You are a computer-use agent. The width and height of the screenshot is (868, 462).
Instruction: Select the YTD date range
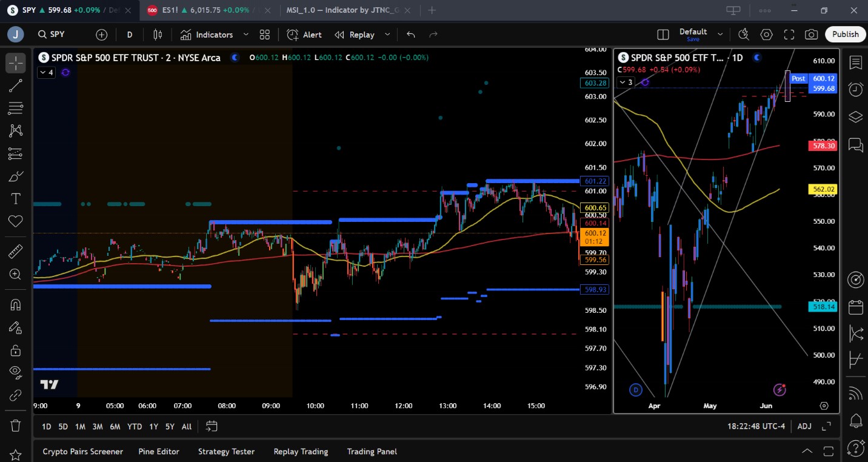pos(135,427)
